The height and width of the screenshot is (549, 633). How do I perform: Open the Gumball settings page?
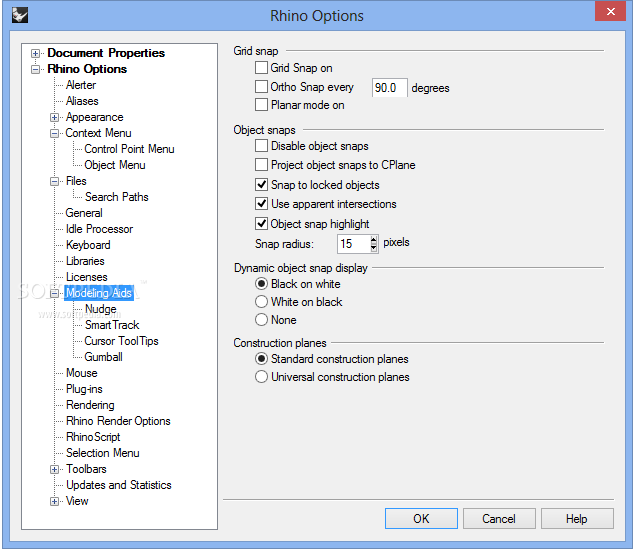103,357
